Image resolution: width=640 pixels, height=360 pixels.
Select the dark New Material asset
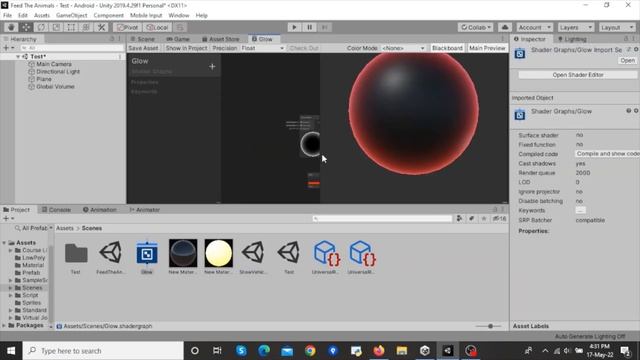pyautogui.click(x=182, y=257)
